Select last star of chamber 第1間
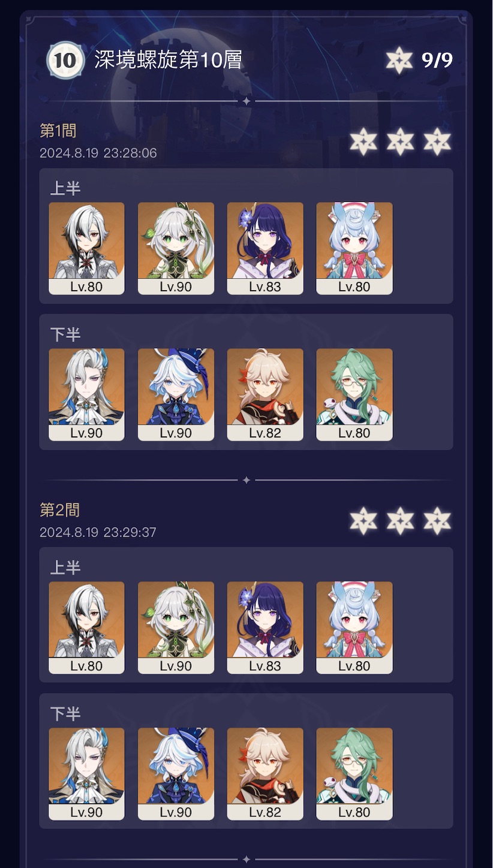This screenshot has height=868, width=493. [437, 142]
